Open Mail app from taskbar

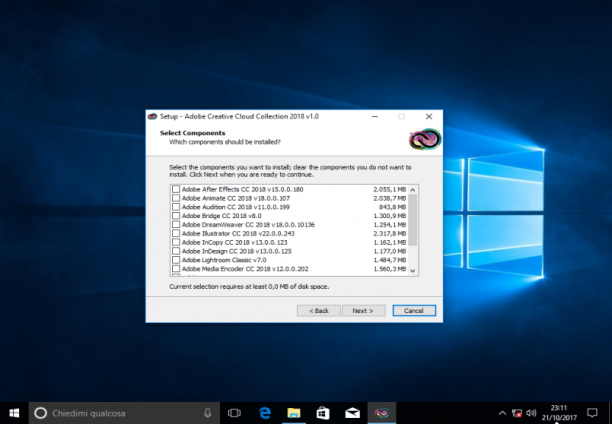(x=352, y=413)
